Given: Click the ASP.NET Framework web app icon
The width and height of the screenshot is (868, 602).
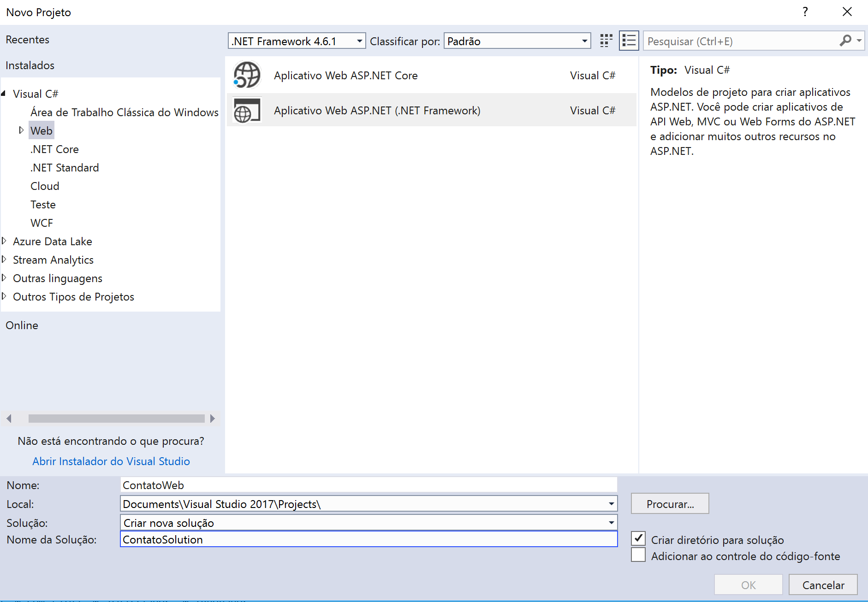Looking at the screenshot, I should pos(247,110).
